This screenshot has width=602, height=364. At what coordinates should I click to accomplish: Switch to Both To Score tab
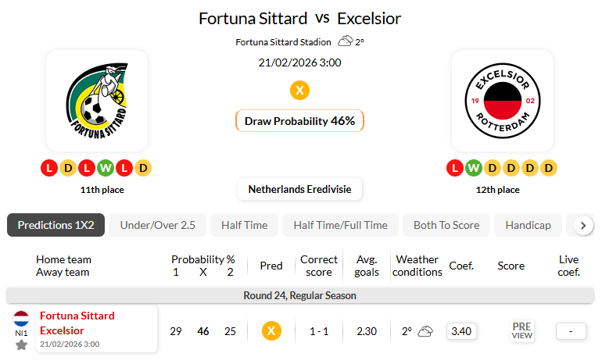click(446, 225)
